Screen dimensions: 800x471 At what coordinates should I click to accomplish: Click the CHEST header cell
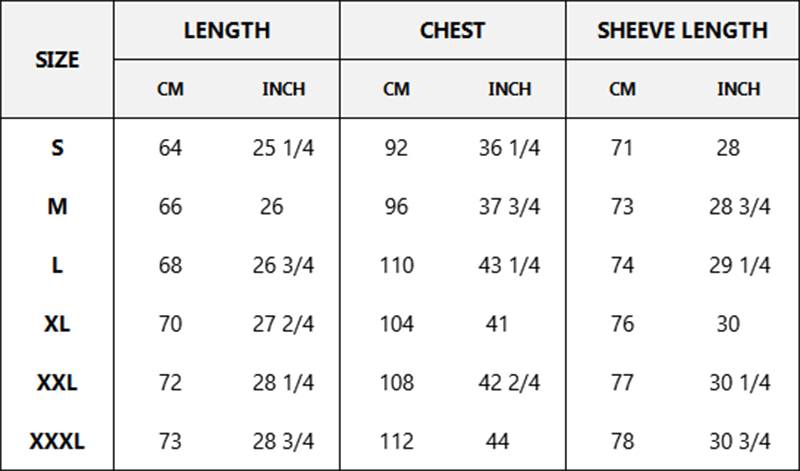point(453,30)
